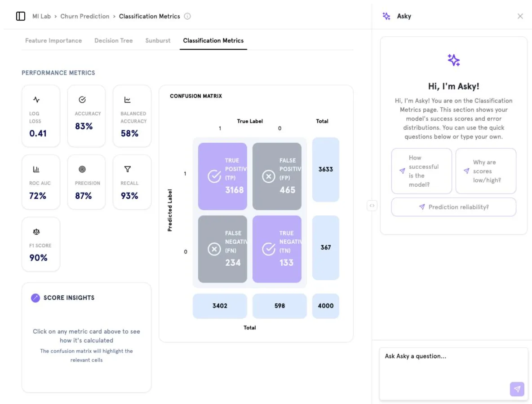Click the Accuracy checkmark icon
The height and width of the screenshot is (404, 532).
pos(82,100)
